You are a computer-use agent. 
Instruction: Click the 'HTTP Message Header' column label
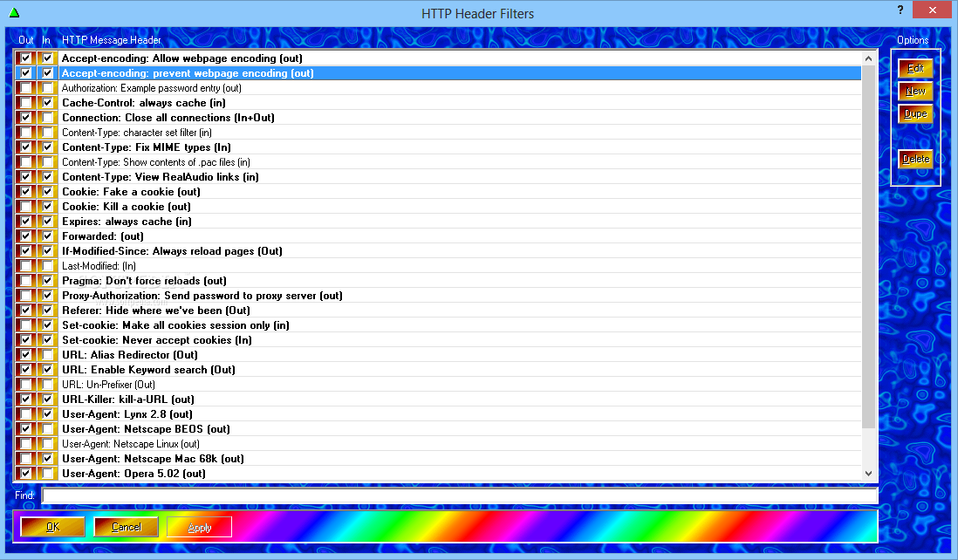tap(111, 40)
